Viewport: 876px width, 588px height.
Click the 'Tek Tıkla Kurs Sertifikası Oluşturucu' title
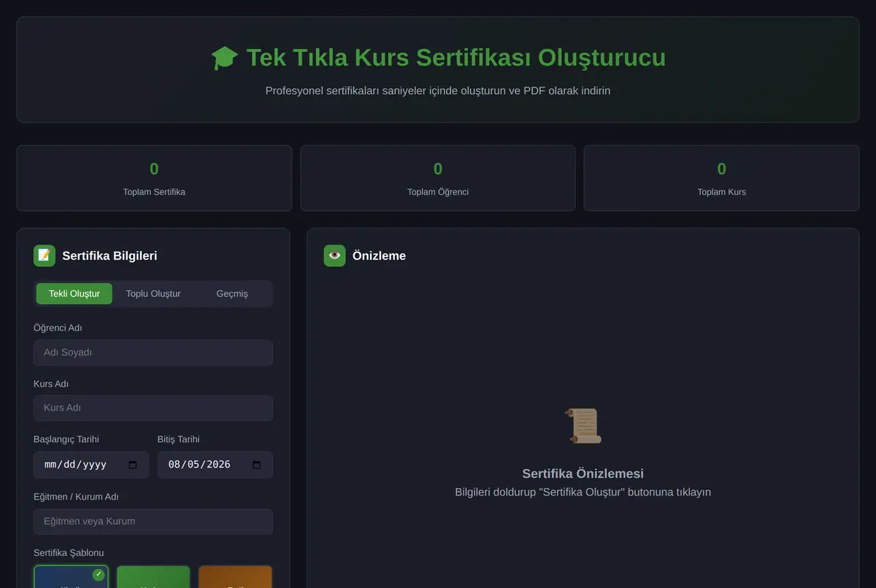pos(456,58)
